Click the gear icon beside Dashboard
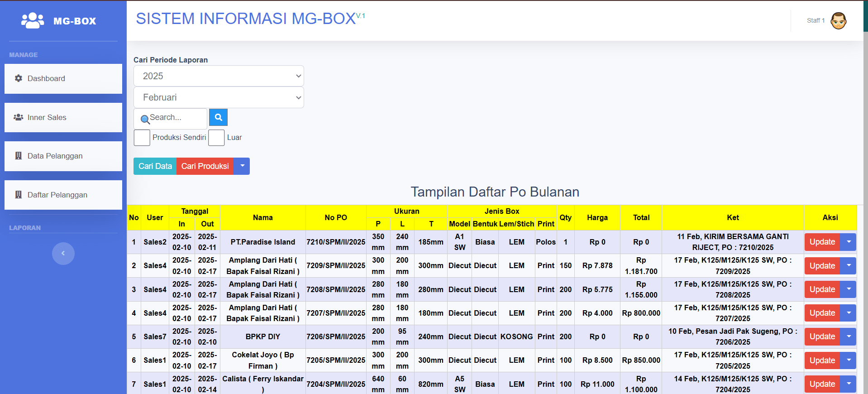This screenshot has height=394, width=868. coord(19,78)
